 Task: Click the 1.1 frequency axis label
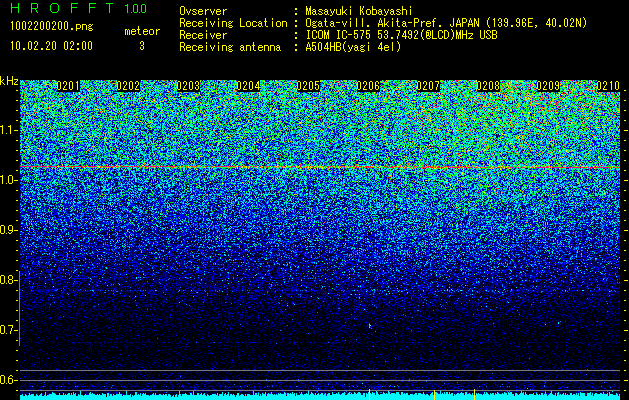coord(9,130)
